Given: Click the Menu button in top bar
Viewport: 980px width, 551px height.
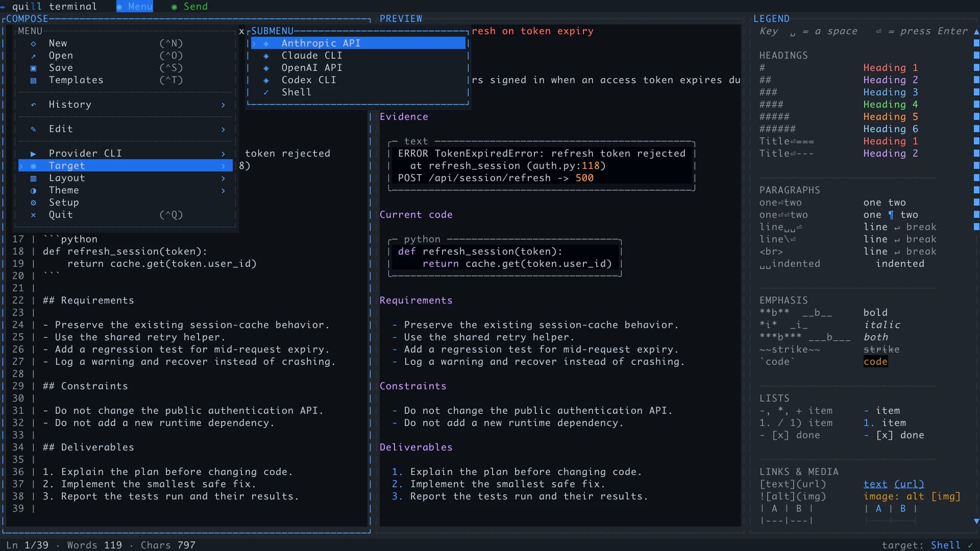Looking at the screenshot, I should [x=135, y=7].
